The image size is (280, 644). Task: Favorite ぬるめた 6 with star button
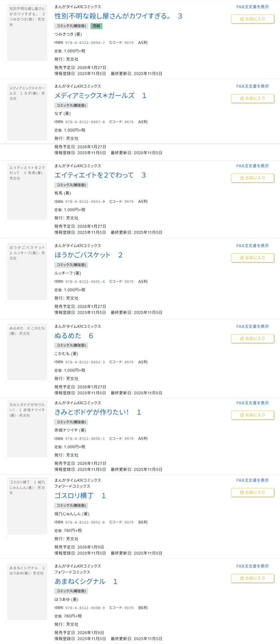[x=252, y=339]
